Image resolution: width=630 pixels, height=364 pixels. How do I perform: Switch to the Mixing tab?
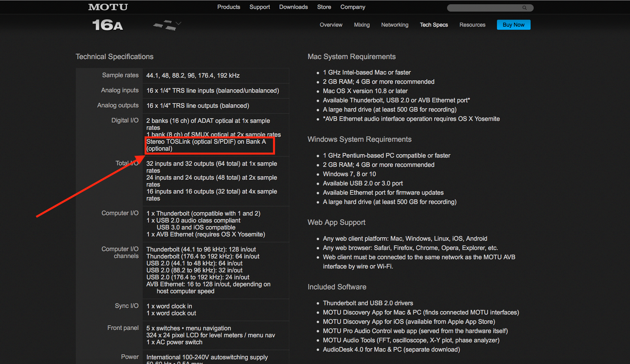click(x=362, y=25)
